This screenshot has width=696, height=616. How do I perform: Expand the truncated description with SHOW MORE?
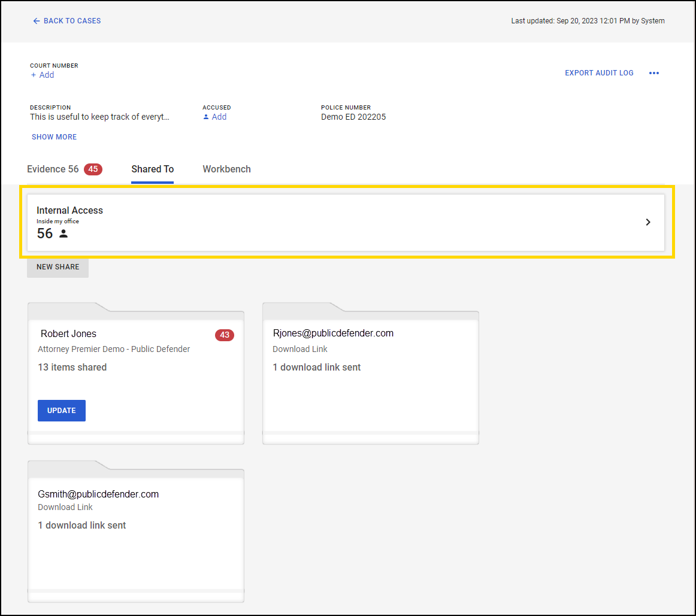coord(54,136)
